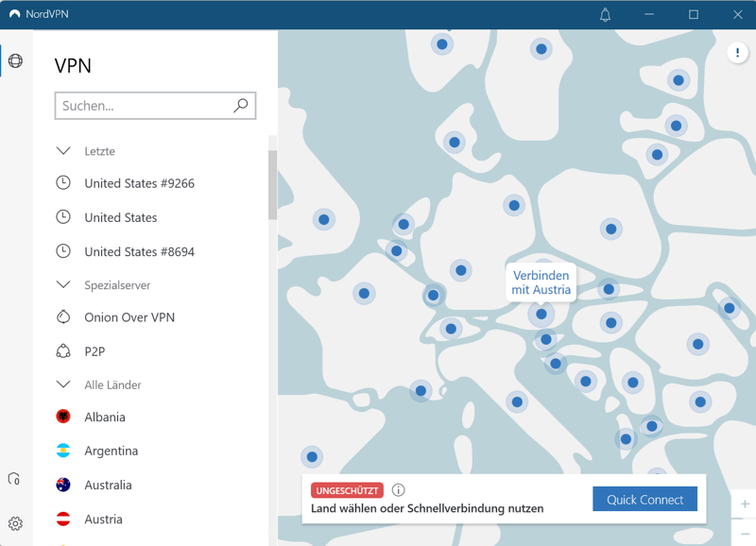
Task: Click the magnifier search icon
Action: click(x=241, y=106)
